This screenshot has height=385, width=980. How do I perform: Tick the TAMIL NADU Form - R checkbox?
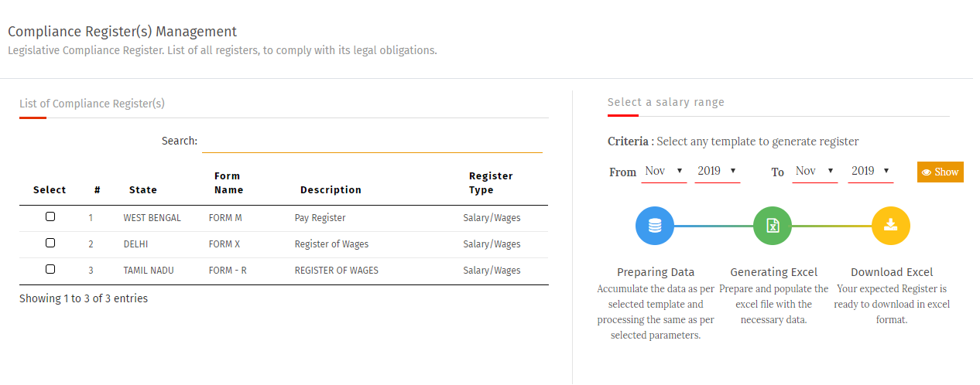point(50,269)
